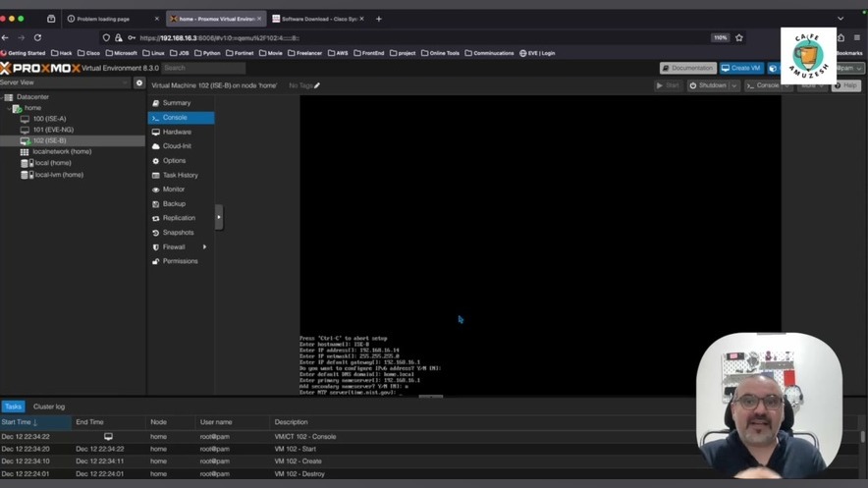The width and height of the screenshot is (868, 488).
Task: Collapse the home node in tree
Action: [10, 108]
